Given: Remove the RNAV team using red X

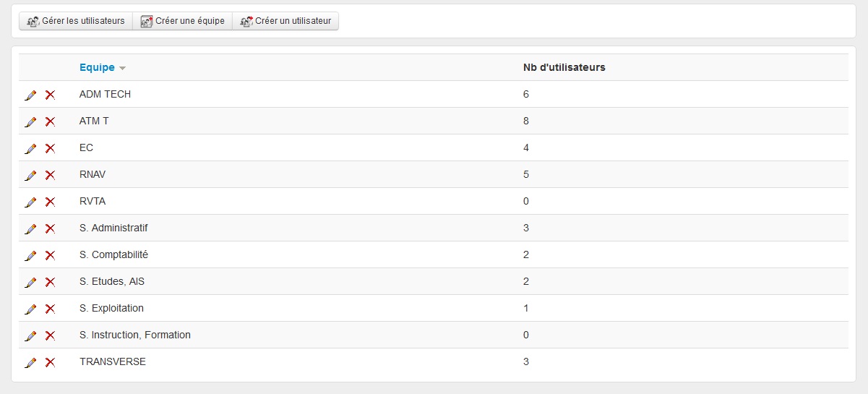Looking at the screenshot, I should tap(50, 175).
